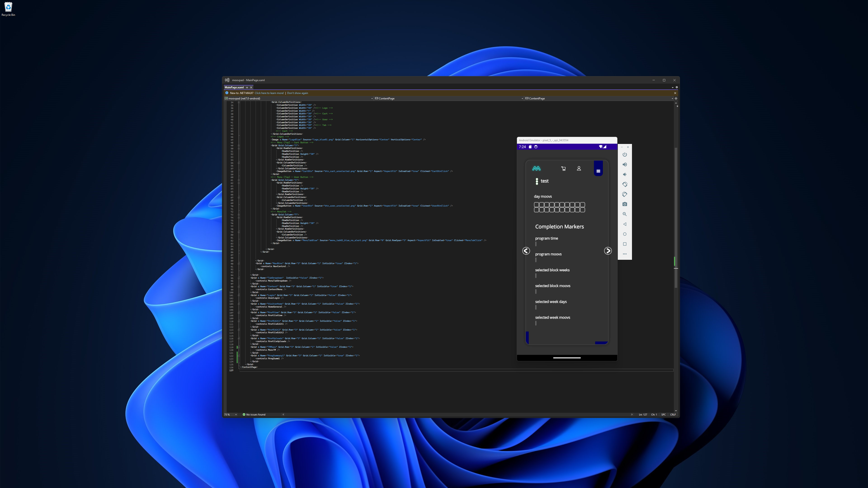Tap the moovpad logo in the app

536,168
